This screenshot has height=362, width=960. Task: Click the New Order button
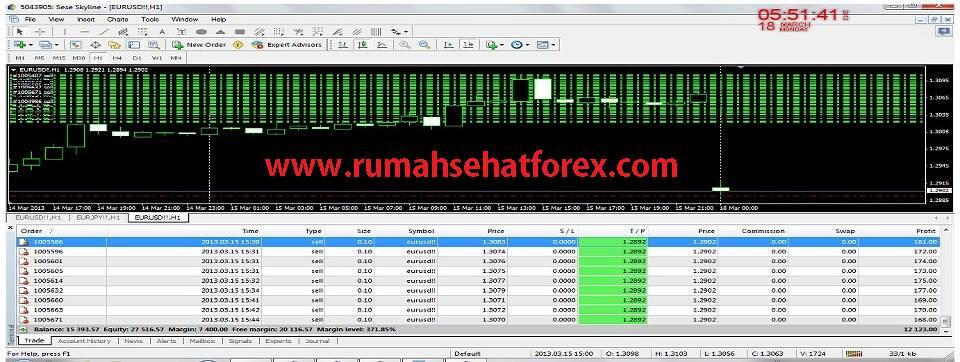click(199, 45)
